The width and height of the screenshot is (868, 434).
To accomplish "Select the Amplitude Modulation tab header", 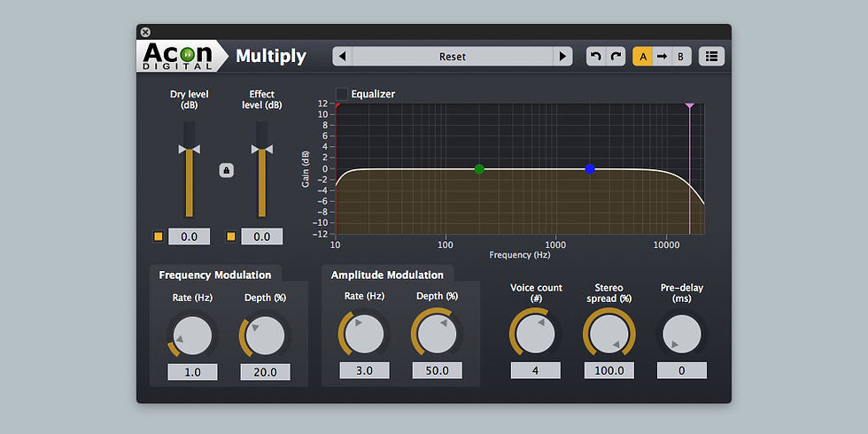I will (388, 275).
